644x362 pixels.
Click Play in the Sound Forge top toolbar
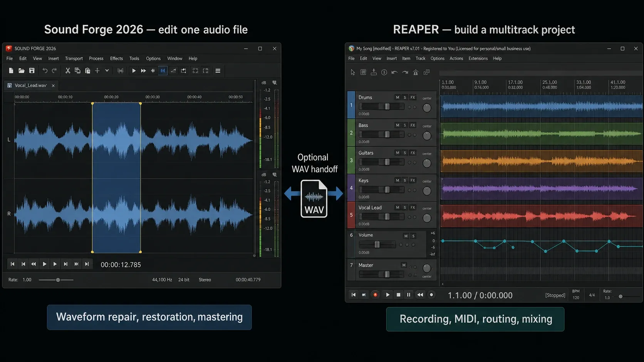click(x=134, y=71)
